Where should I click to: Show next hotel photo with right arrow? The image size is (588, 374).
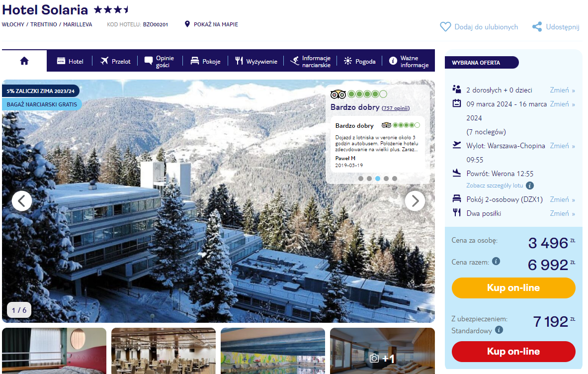click(x=415, y=201)
